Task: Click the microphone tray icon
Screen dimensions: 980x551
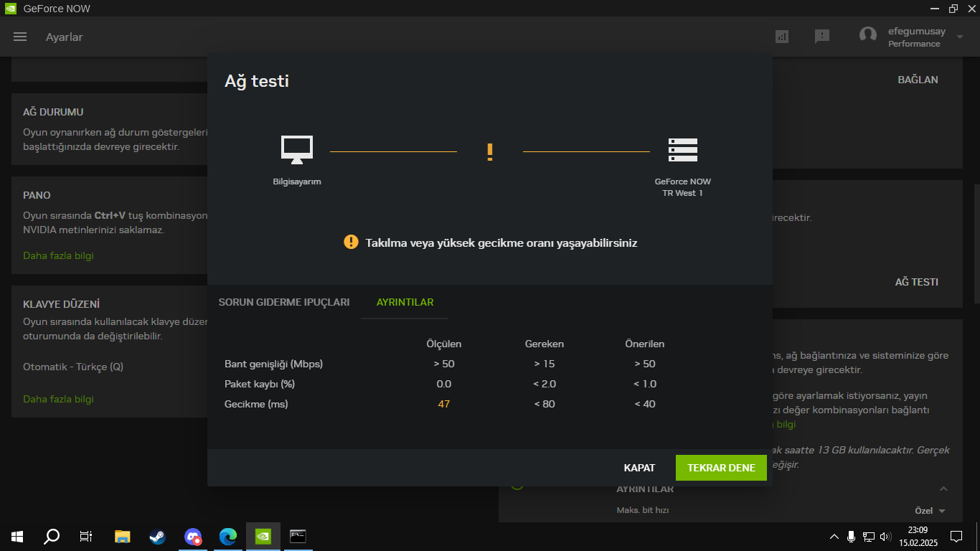Action: (x=851, y=536)
